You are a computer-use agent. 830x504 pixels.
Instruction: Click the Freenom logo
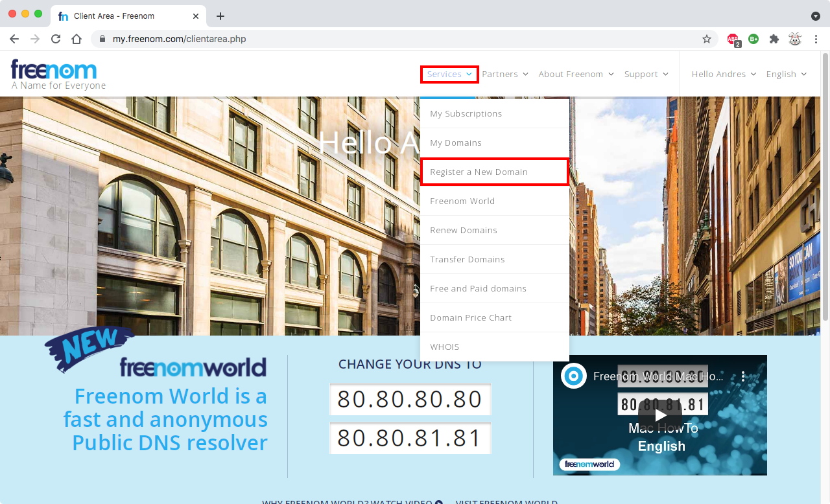tap(54, 70)
